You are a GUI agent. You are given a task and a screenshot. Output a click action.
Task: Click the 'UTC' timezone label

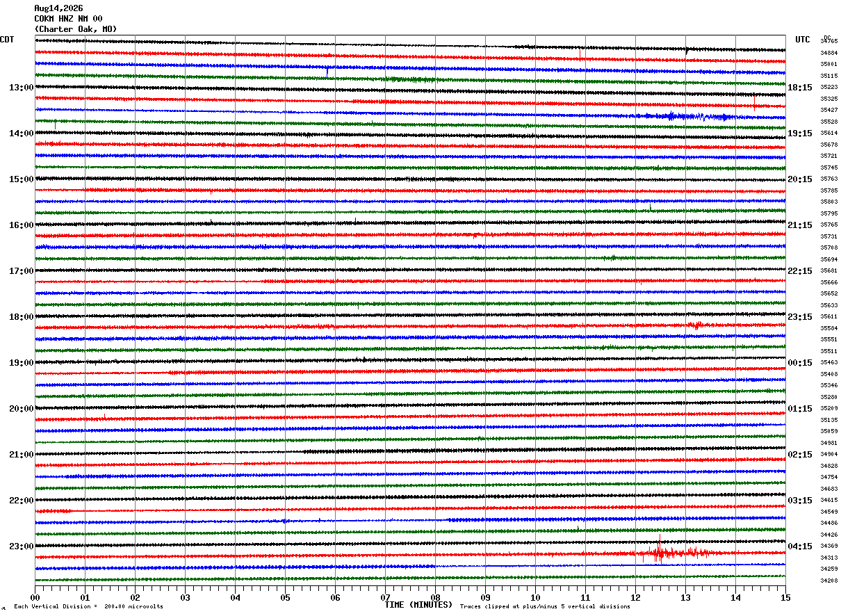pos(803,40)
